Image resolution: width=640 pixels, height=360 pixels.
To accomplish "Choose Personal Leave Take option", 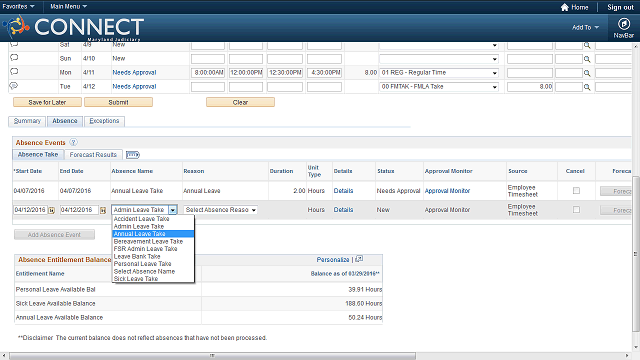I will pos(153,264).
